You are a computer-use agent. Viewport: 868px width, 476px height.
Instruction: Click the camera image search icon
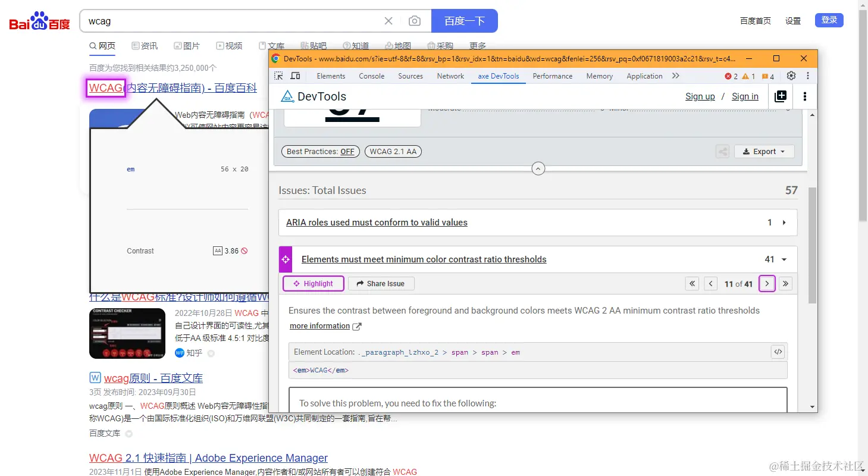pos(415,21)
